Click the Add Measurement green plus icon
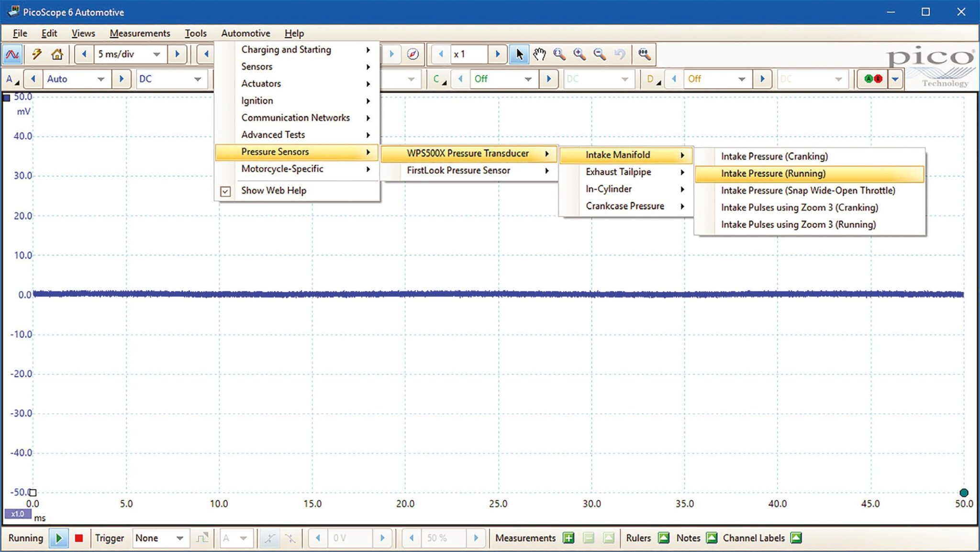980x552 pixels. coord(568,538)
